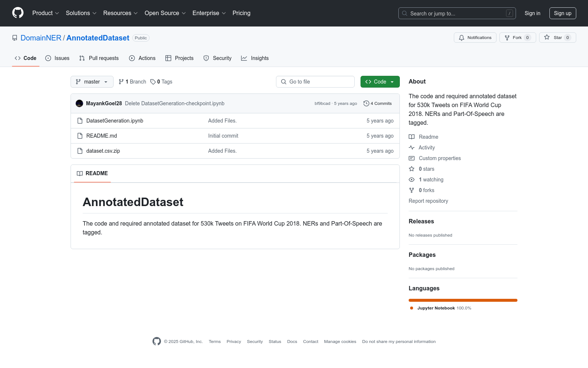Screen dimensions: 588x368
Task: Click Manage cookies in footer
Action: [x=340, y=342]
